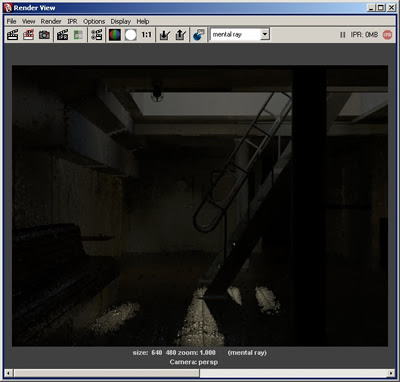
Task: Toggle the alpha channel white circle icon
Action: [x=131, y=35]
